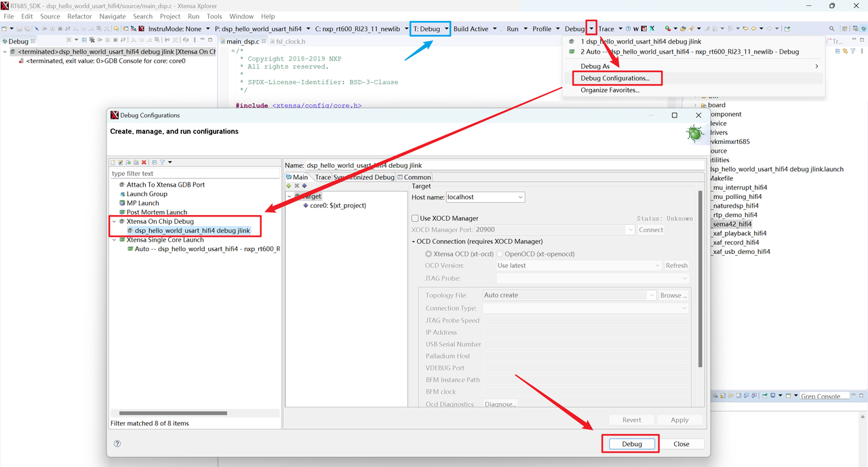Open the Host name localhost dropdown

coord(520,197)
